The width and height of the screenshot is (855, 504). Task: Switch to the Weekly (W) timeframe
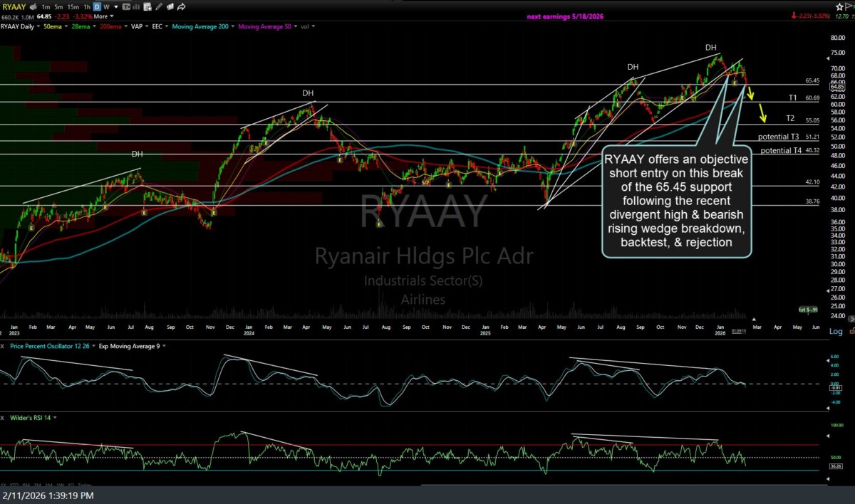[106, 7]
